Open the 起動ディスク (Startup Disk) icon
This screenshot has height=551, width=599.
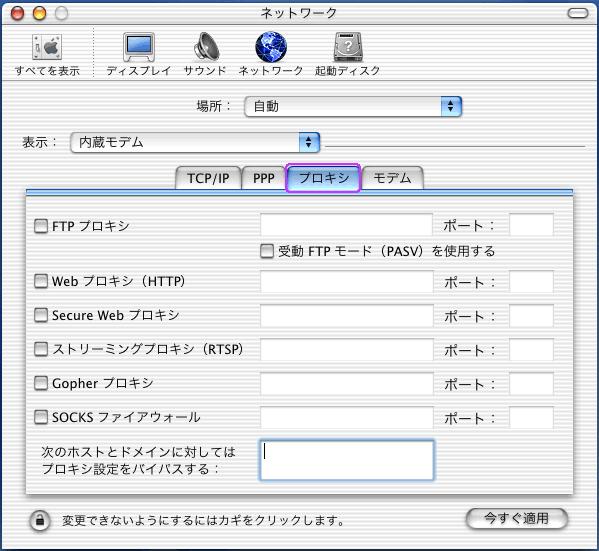[x=348, y=47]
